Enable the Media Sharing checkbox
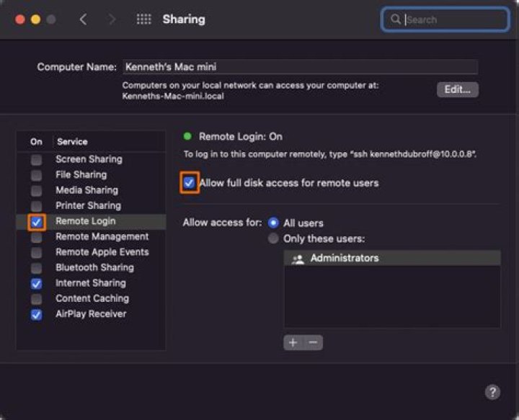Screen dimensions: 519x420 (36, 190)
